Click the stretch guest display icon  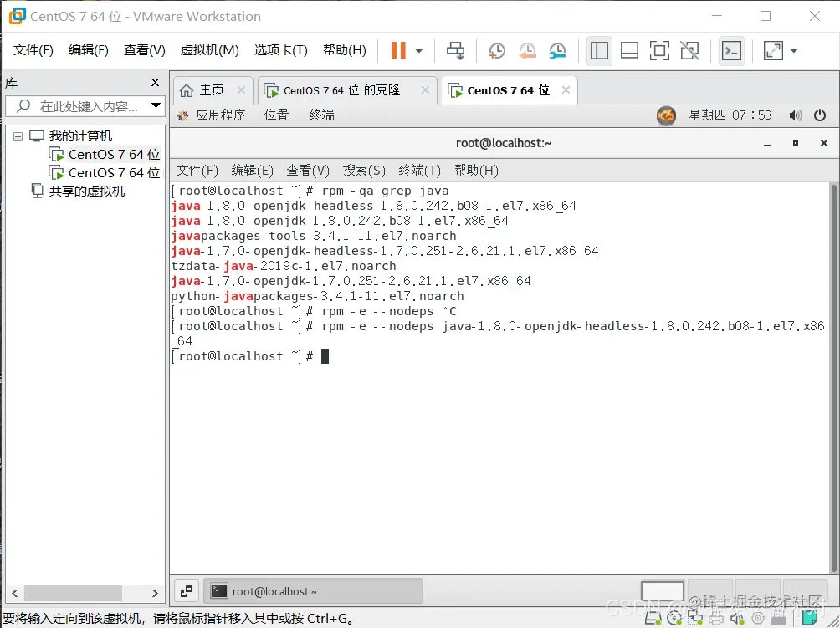coord(773,51)
